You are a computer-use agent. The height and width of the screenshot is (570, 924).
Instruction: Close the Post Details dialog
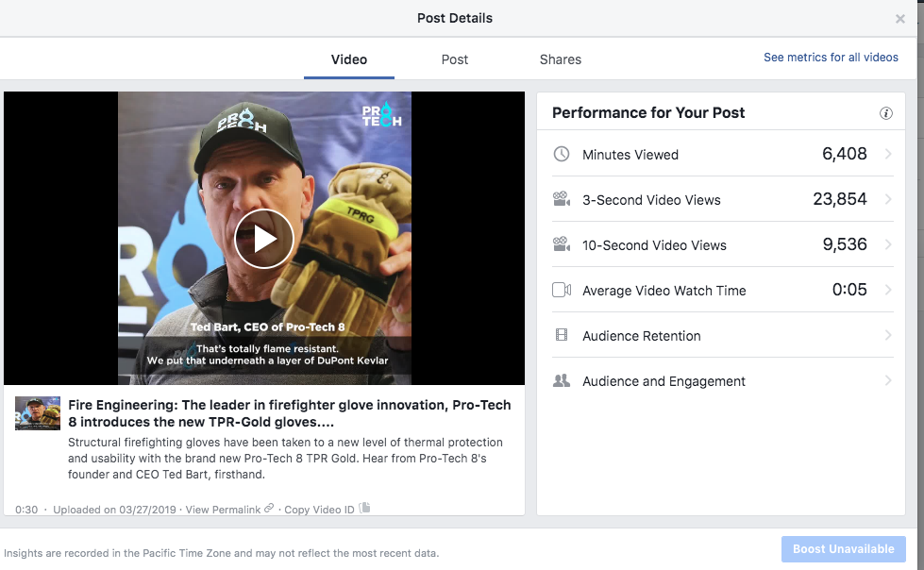click(899, 19)
